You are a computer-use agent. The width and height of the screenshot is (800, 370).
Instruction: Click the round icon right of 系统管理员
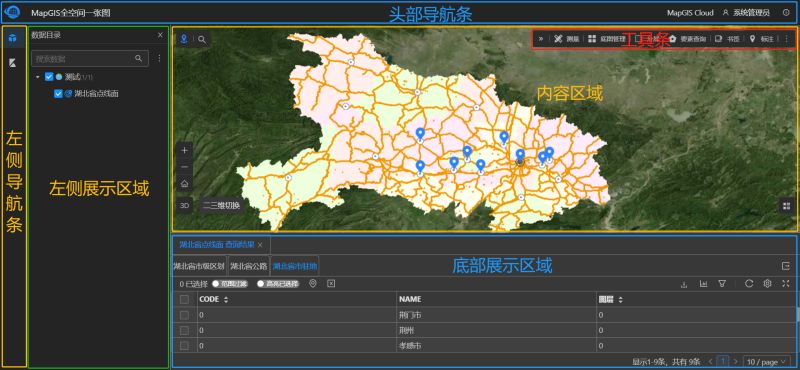tap(786, 13)
